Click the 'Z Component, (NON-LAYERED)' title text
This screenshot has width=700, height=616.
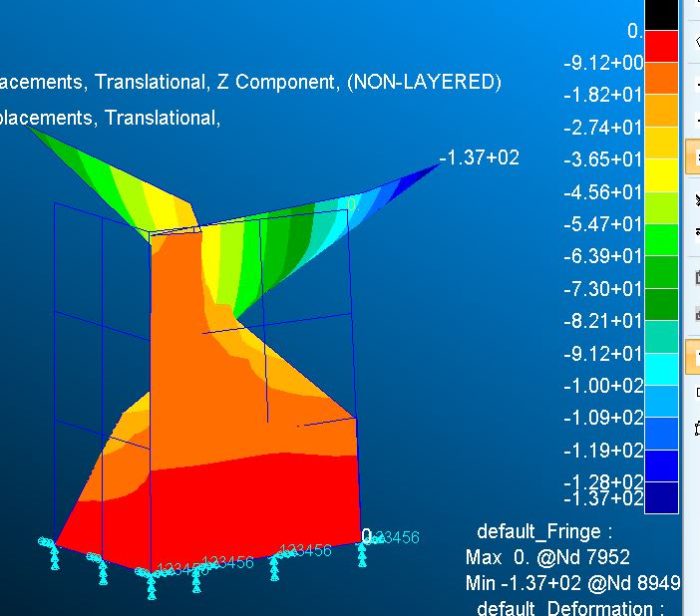tap(359, 82)
